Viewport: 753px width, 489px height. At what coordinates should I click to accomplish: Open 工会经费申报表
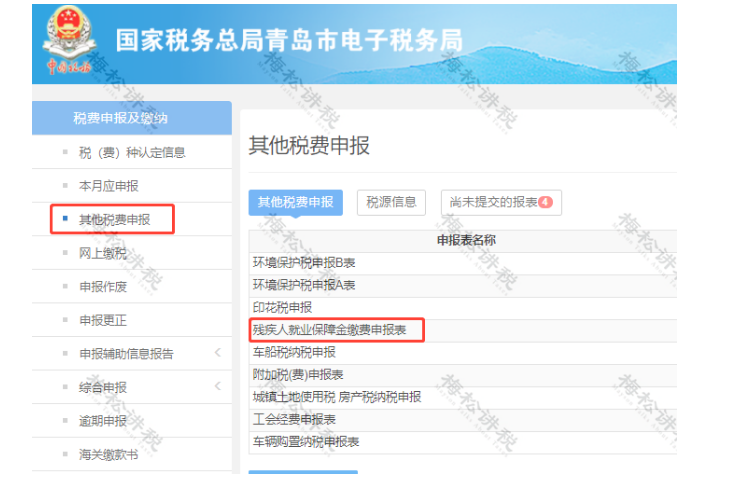(x=294, y=420)
